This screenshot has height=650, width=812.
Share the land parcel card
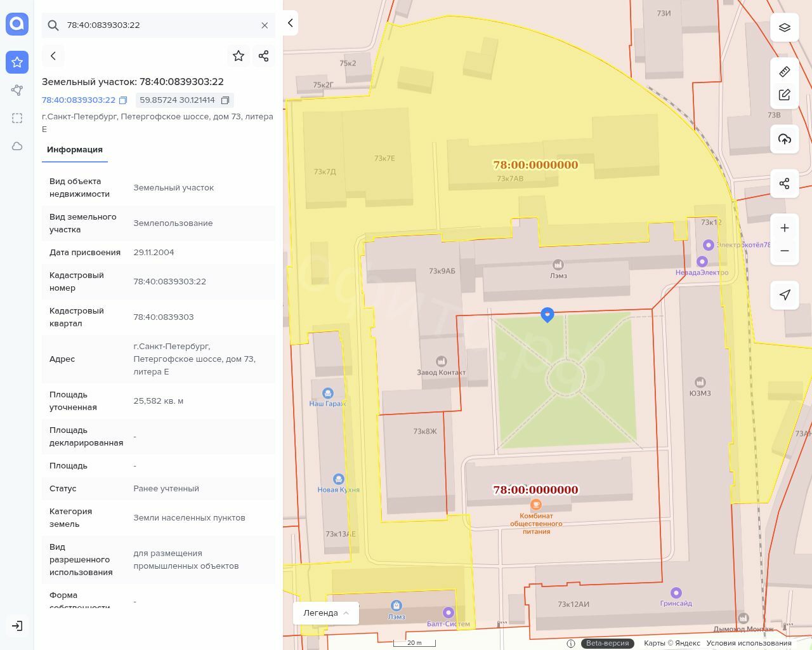(264, 56)
